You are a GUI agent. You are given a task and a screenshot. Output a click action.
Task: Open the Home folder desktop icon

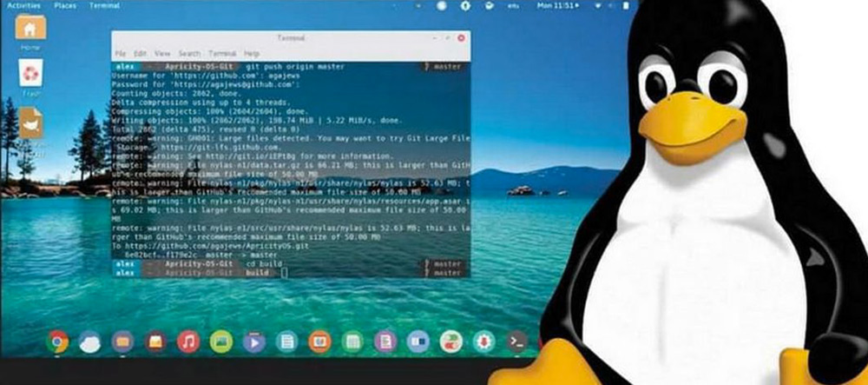(30, 27)
